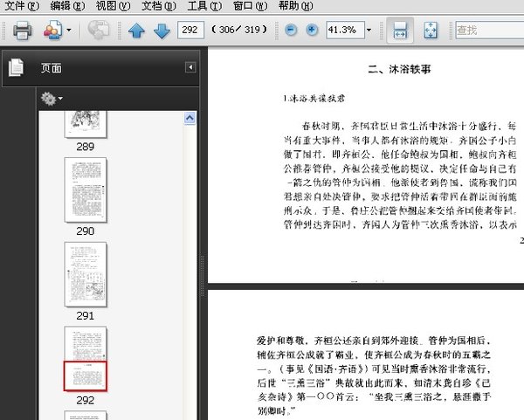Click the 页面 panel title
This screenshot has width=524, height=420.
click(x=52, y=68)
